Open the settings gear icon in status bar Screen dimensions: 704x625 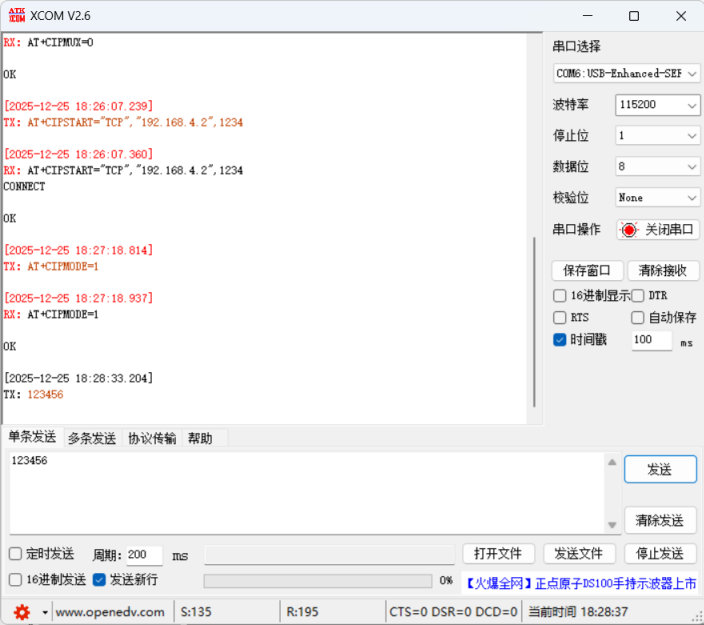pyautogui.click(x=22, y=612)
